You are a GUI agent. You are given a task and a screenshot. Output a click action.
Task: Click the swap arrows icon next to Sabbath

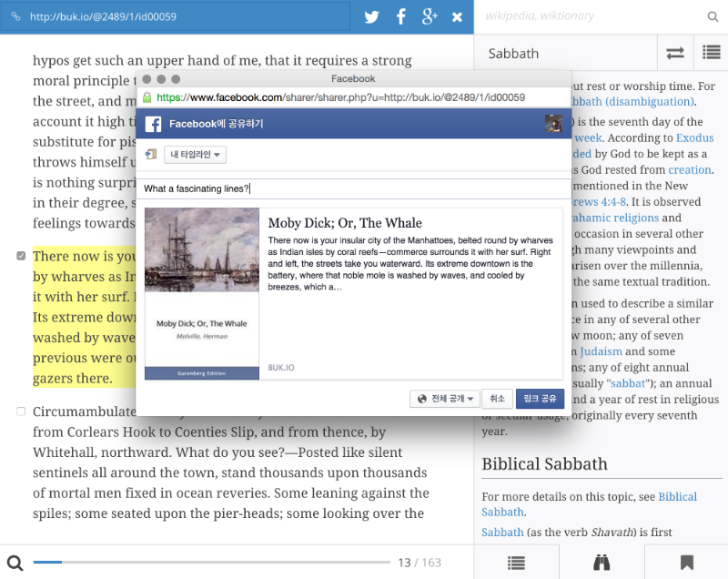[675, 53]
